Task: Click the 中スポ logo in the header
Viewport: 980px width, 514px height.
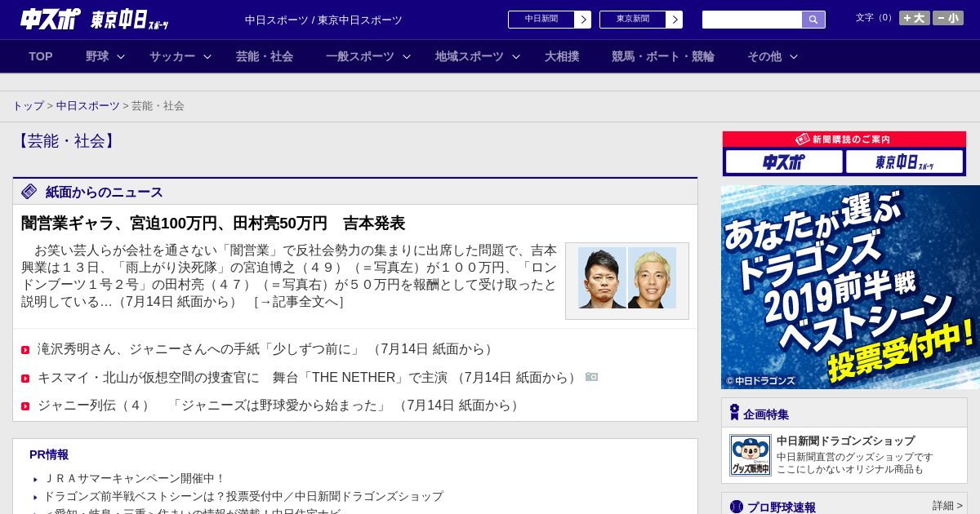Action: [x=51, y=19]
